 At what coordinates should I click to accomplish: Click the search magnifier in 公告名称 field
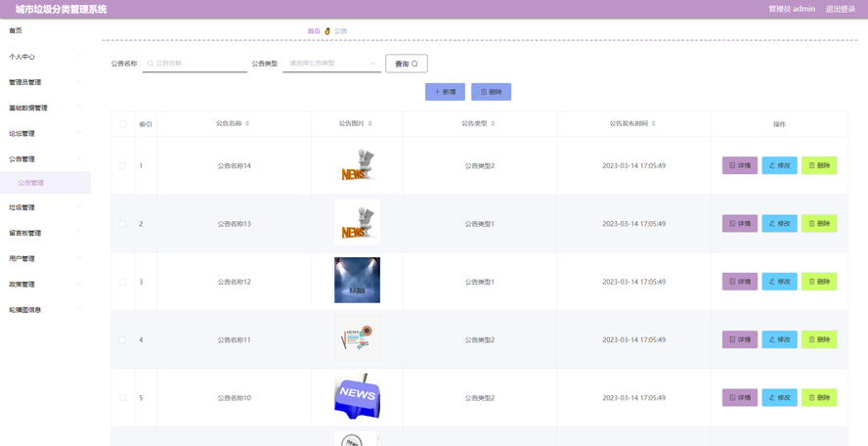tap(150, 64)
